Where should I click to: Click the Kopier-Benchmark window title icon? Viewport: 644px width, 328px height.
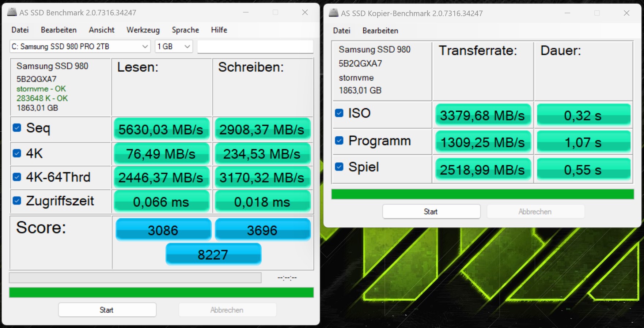(x=333, y=13)
